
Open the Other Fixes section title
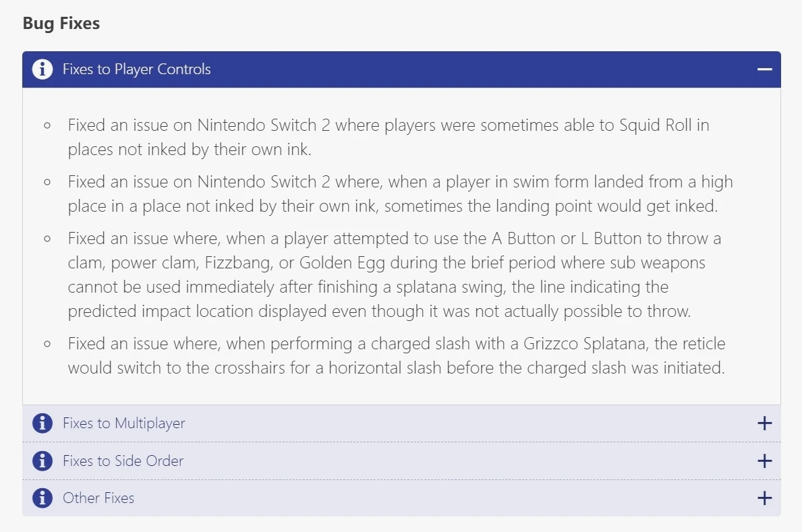coord(98,498)
